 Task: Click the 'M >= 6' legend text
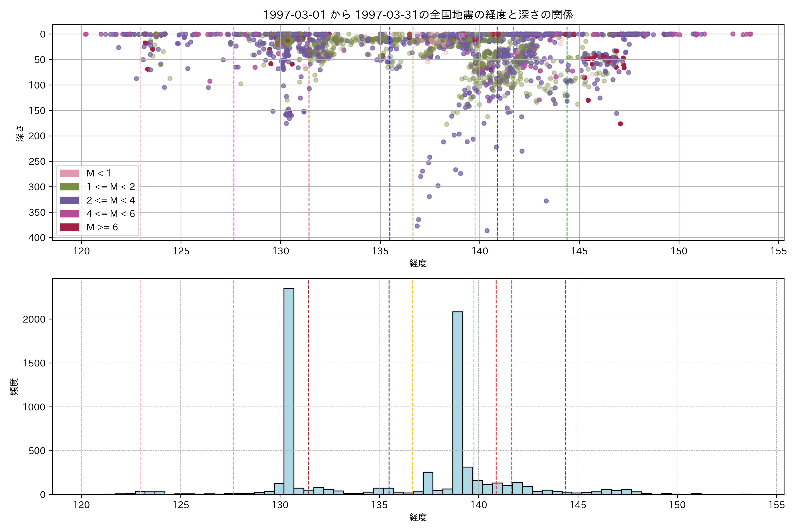(x=102, y=227)
